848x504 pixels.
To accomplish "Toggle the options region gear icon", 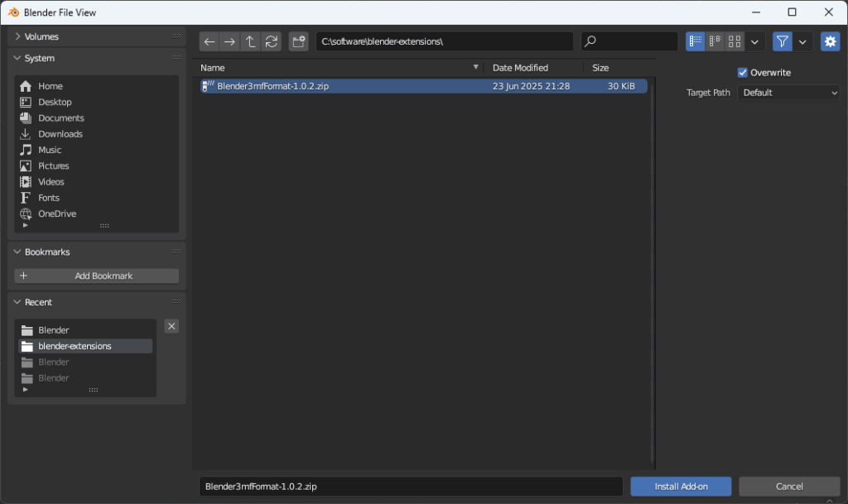I will coord(830,41).
